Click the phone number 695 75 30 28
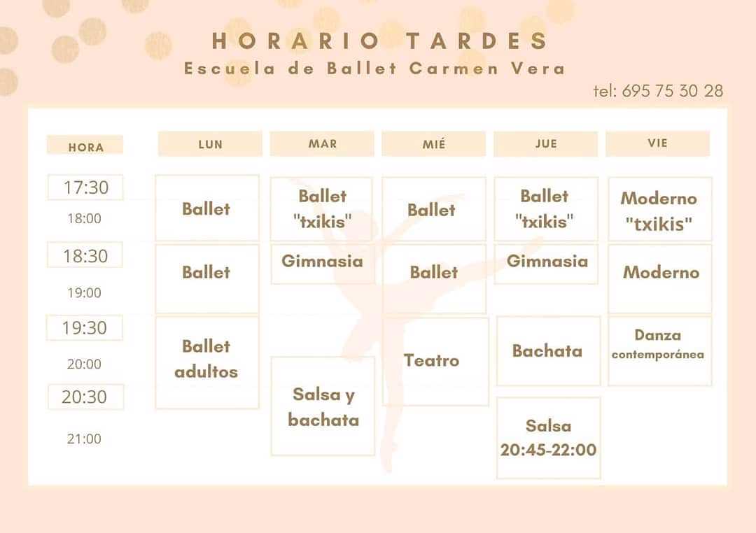The width and height of the screenshot is (756, 533). pos(672,91)
